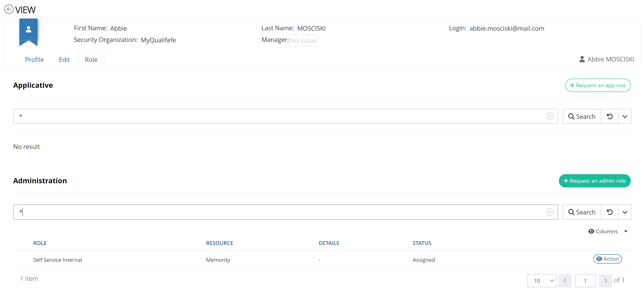Image resolution: width=644 pixels, height=293 pixels.
Task: Open the page size dropdown showing 10
Action: pyautogui.click(x=542, y=281)
